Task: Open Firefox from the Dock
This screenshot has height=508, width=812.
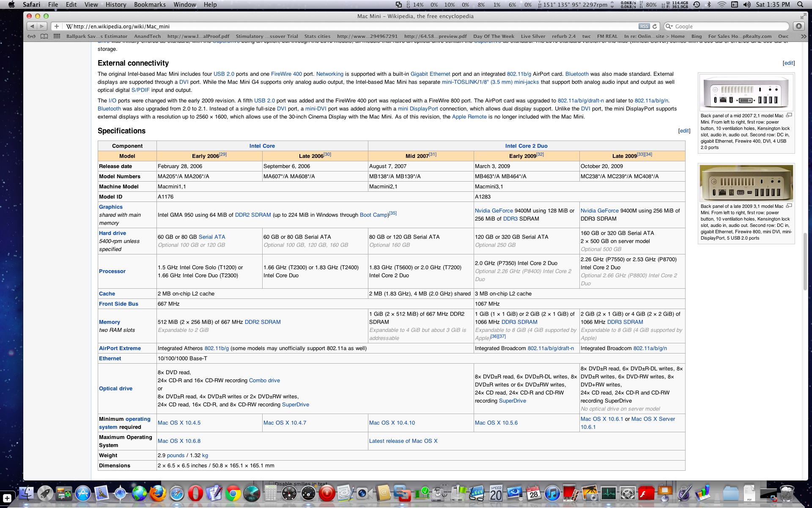Action: [158, 494]
